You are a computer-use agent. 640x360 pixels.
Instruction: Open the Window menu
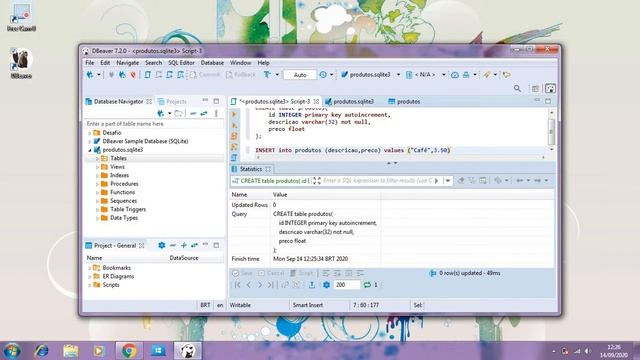[x=240, y=62]
